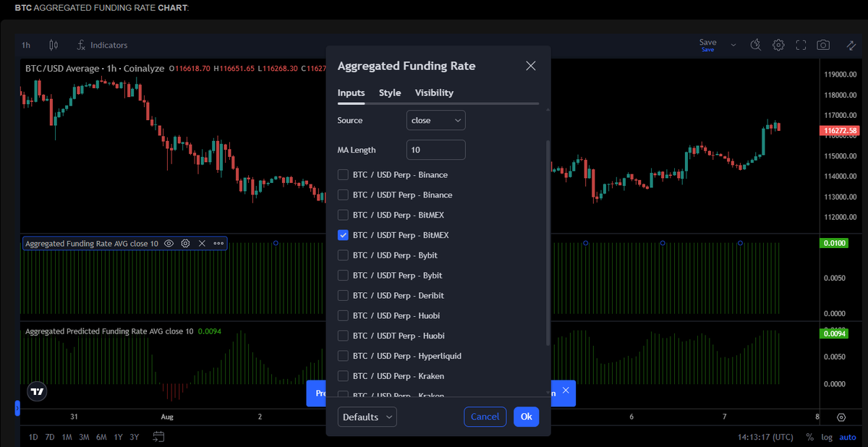Toggle log scale mode

(827, 437)
